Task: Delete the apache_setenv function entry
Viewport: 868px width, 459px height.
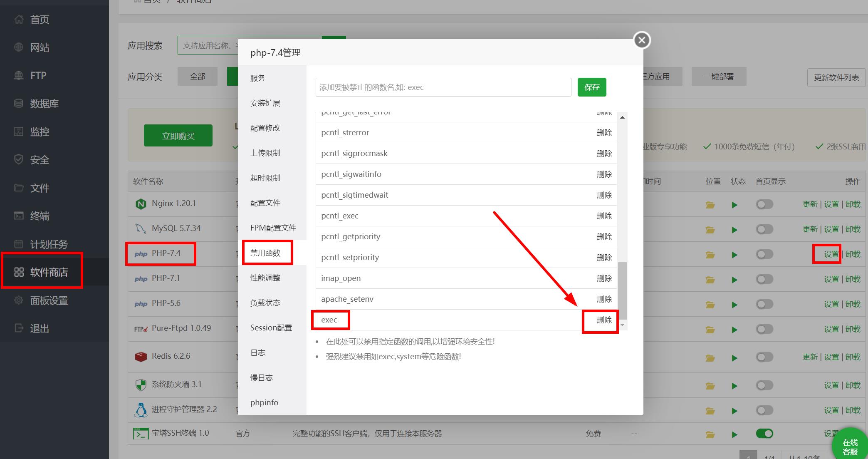Action: [x=604, y=299]
